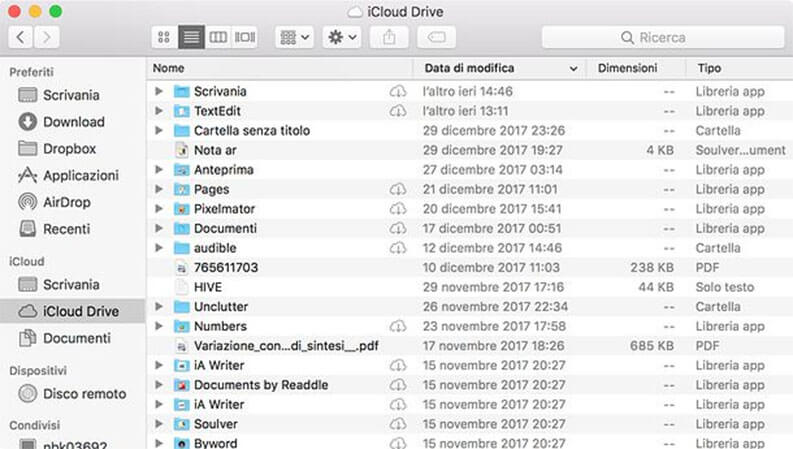Focus the Ricerca search field
793x449 pixels.
click(663, 37)
